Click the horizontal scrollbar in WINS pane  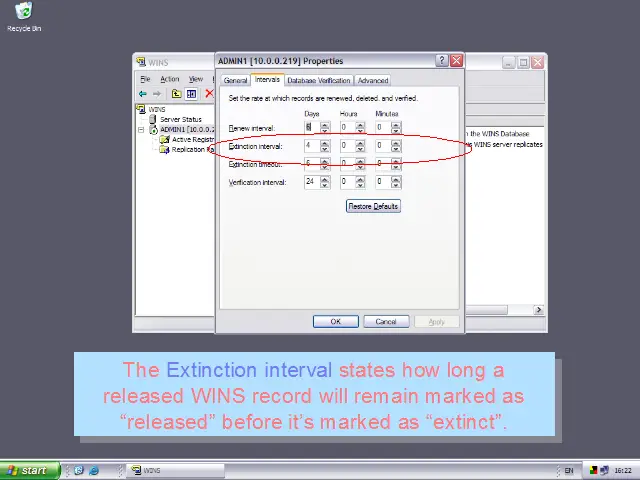pos(487,310)
